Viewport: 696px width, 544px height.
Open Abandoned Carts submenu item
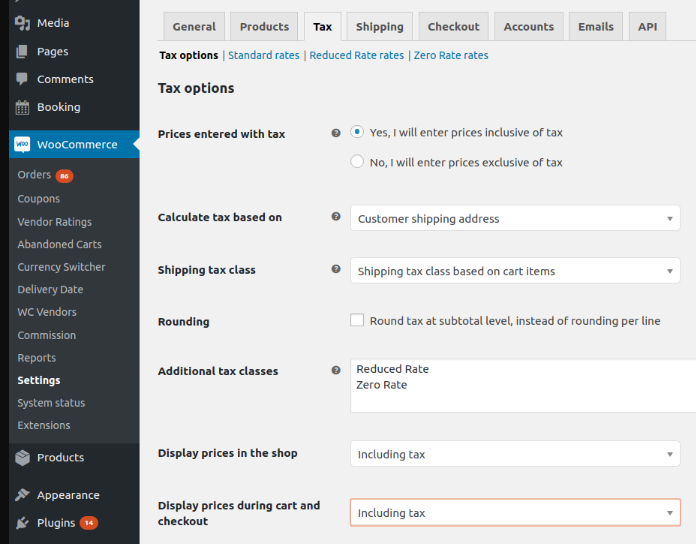[59, 244]
